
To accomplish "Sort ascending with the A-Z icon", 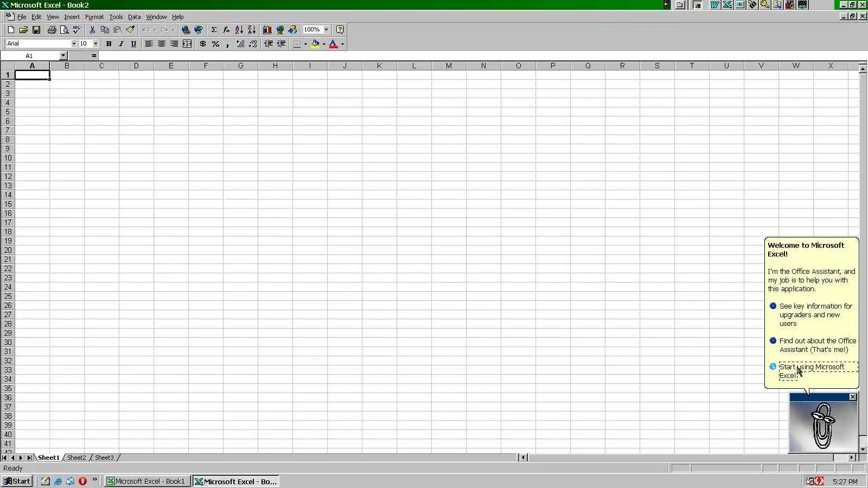I will tap(239, 30).
